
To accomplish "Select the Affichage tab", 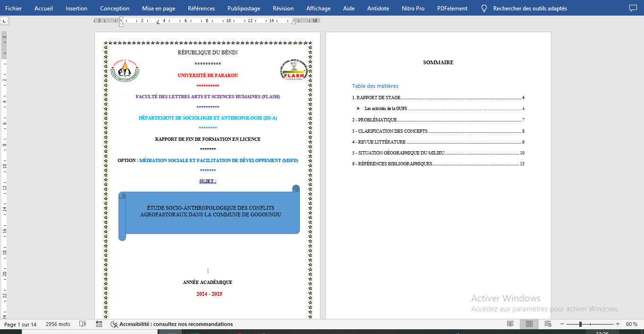I will (x=318, y=9).
